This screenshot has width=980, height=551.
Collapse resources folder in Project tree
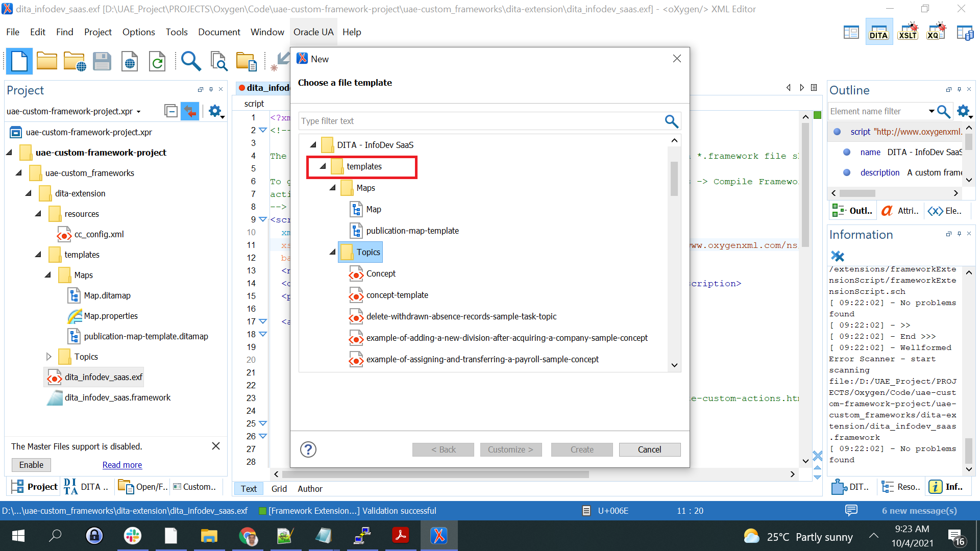tap(38, 214)
